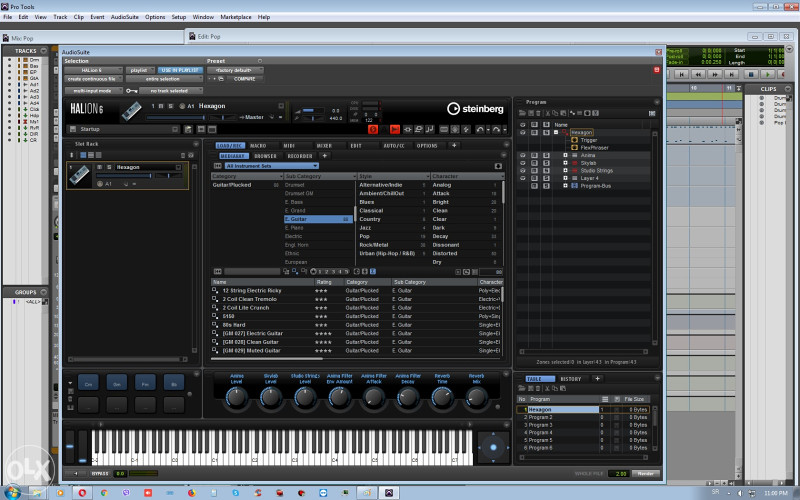Toggle mute on Hexagon slot in Slot Rack
800x500 pixels.
point(100,167)
